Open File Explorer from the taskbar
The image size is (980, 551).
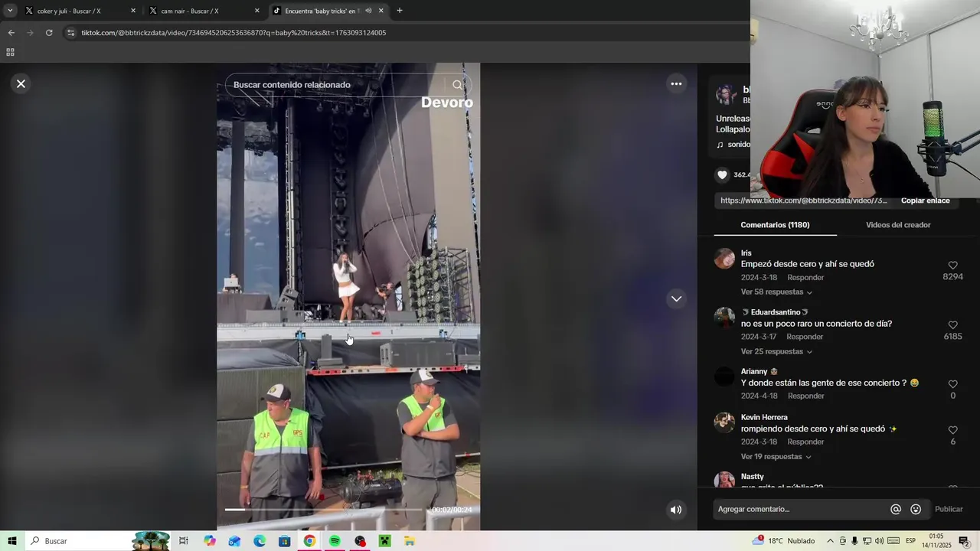point(410,541)
